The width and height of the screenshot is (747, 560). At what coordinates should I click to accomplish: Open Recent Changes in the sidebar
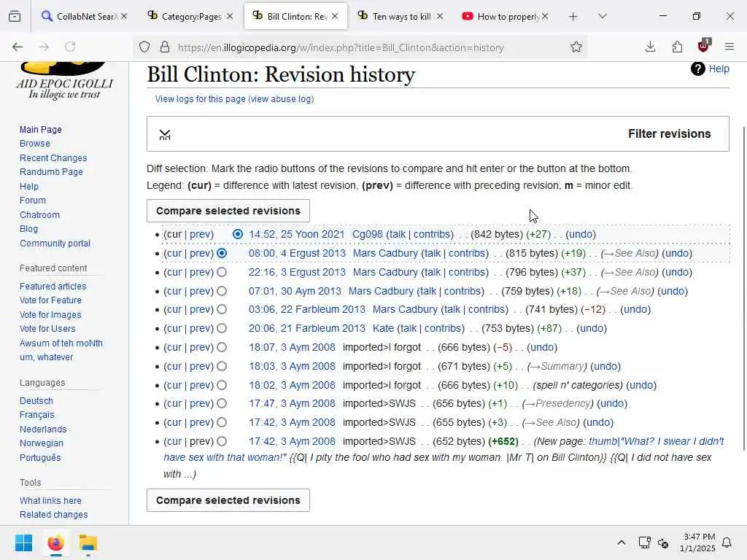click(x=53, y=158)
